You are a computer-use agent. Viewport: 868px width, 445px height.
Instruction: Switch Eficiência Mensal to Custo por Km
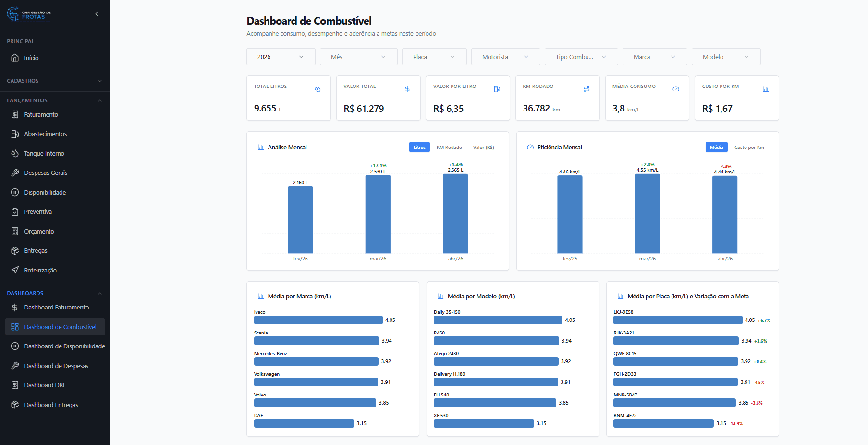point(749,147)
